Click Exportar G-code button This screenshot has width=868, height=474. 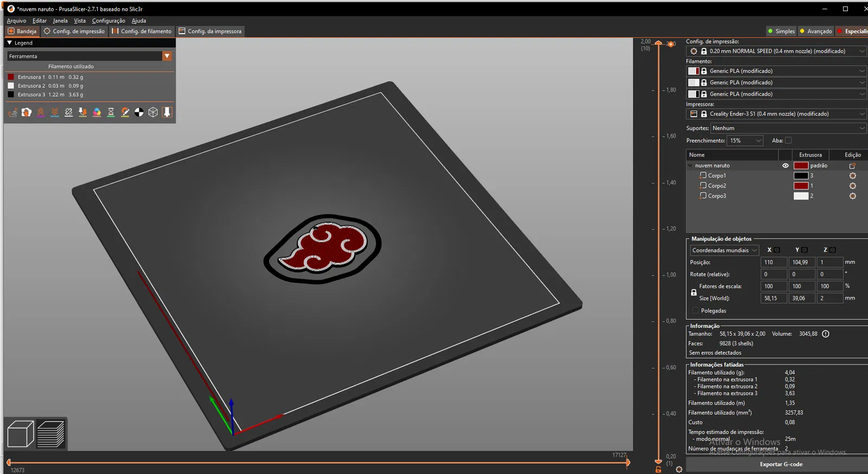[x=781, y=464]
